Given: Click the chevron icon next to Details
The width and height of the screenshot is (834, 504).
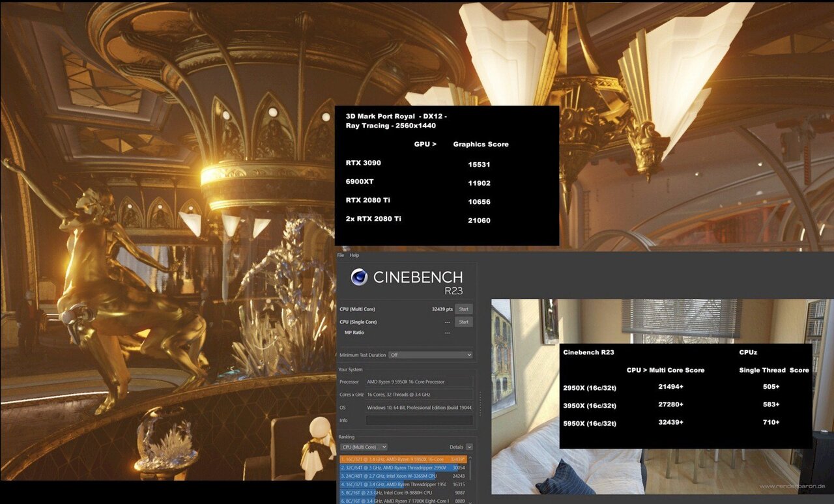Looking at the screenshot, I should click(470, 447).
